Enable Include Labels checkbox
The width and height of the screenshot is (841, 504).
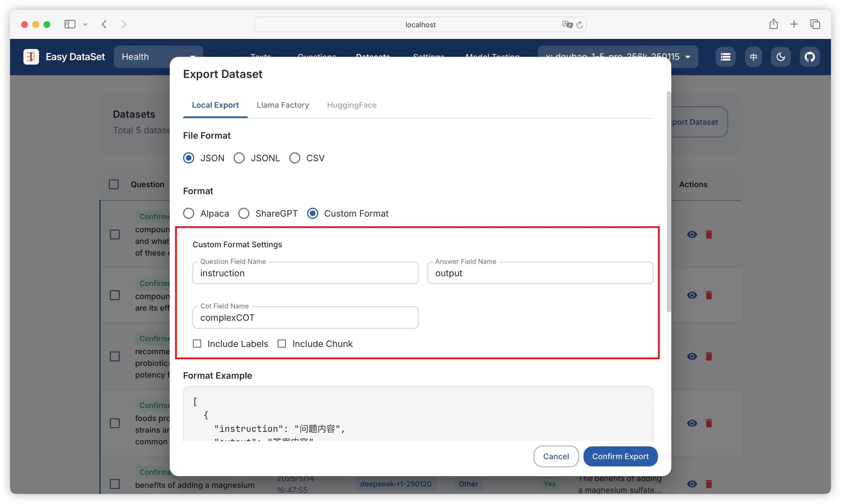(x=197, y=344)
